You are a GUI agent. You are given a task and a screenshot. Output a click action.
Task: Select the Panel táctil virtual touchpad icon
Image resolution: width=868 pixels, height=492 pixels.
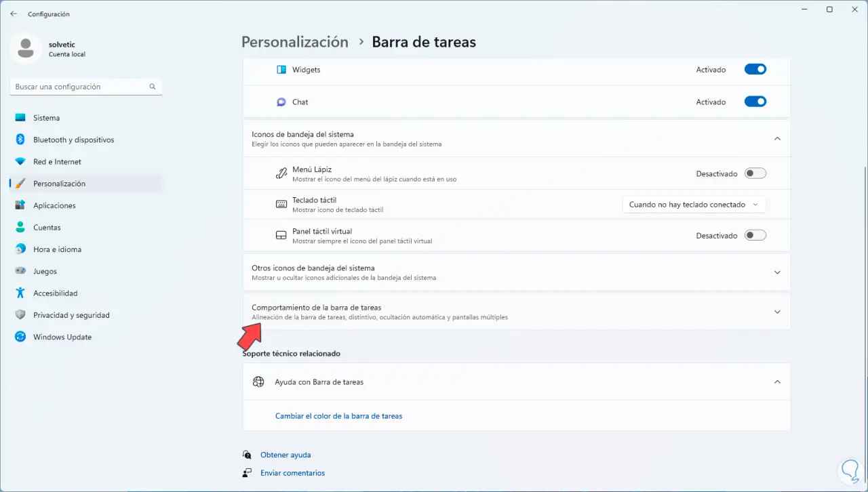pyautogui.click(x=281, y=235)
